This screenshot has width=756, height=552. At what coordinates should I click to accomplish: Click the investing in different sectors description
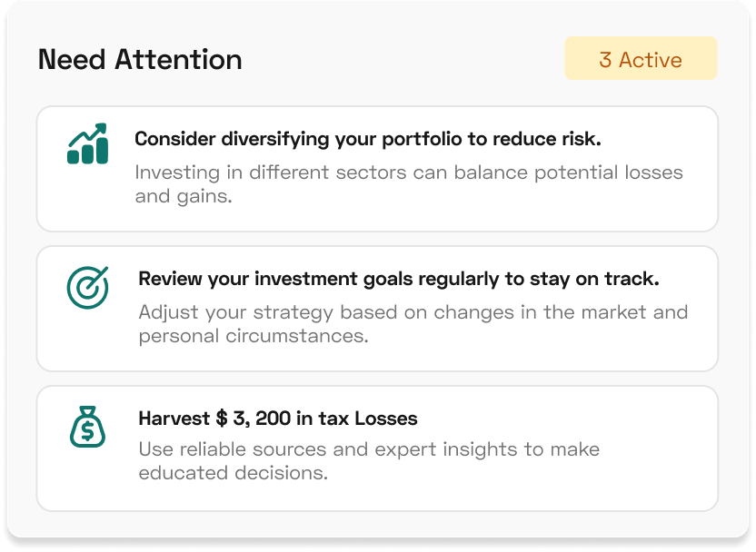(x=409, y=172)
